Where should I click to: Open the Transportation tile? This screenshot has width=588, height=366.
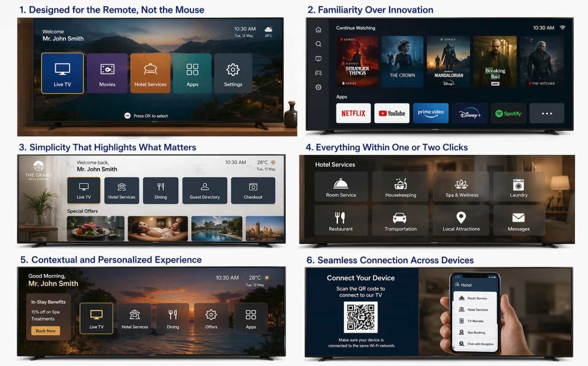pos(401,220)
